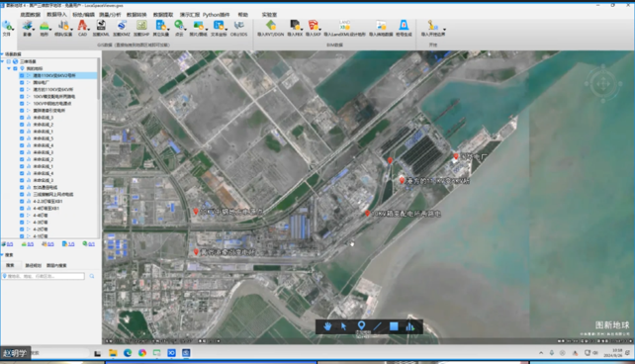635x364 pixels.
Task: Click the 加载SHP icon
Action: (x=141, y=26)
